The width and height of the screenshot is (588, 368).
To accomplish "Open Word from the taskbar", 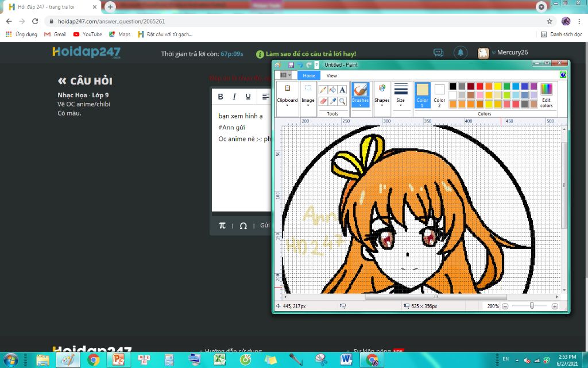I will coord(346,360).
